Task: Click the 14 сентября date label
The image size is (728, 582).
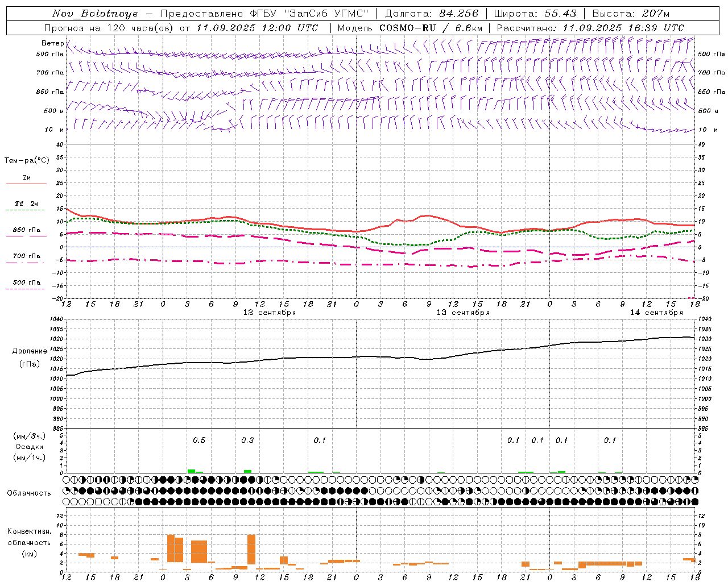Action: pyautogui.click(x=656, y=313)
